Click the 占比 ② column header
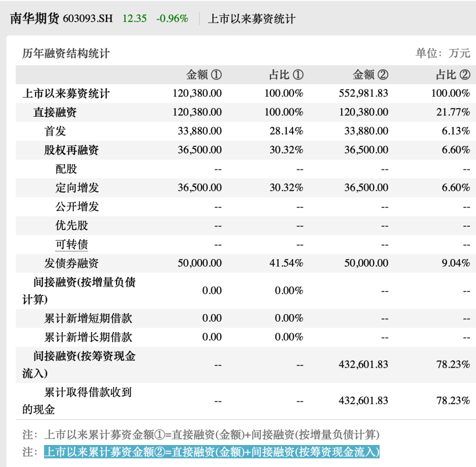Image resolution: width=476 pixels, height=467 pixels. [x=453, y=74]
